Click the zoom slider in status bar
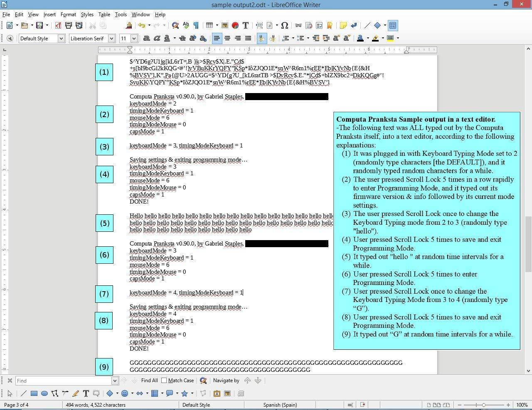The width and height of the screenshot is (532, 410). [x=483, y=405]
